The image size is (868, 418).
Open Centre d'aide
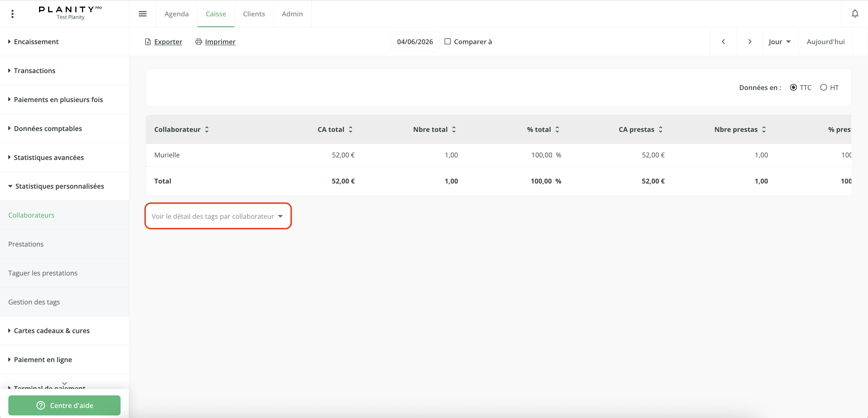click(x=64, y=406)
